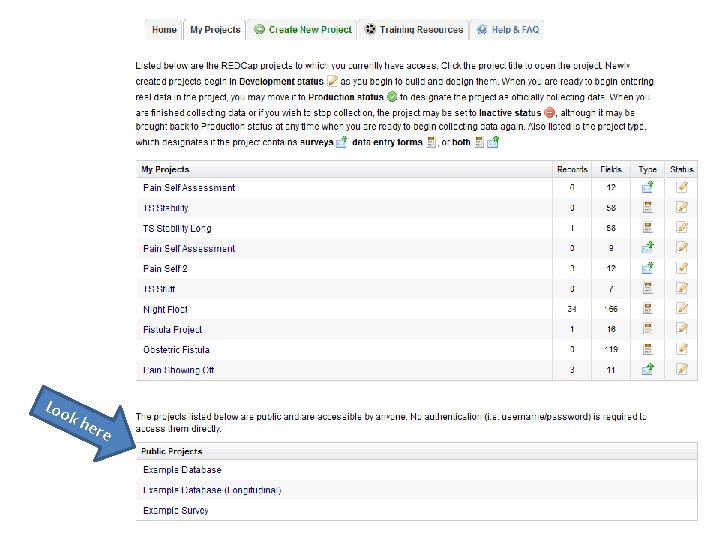Click the type icon for Night Float
Viewport: 720px width, 540px height.
pyautogui.click(x=647, y=309)
